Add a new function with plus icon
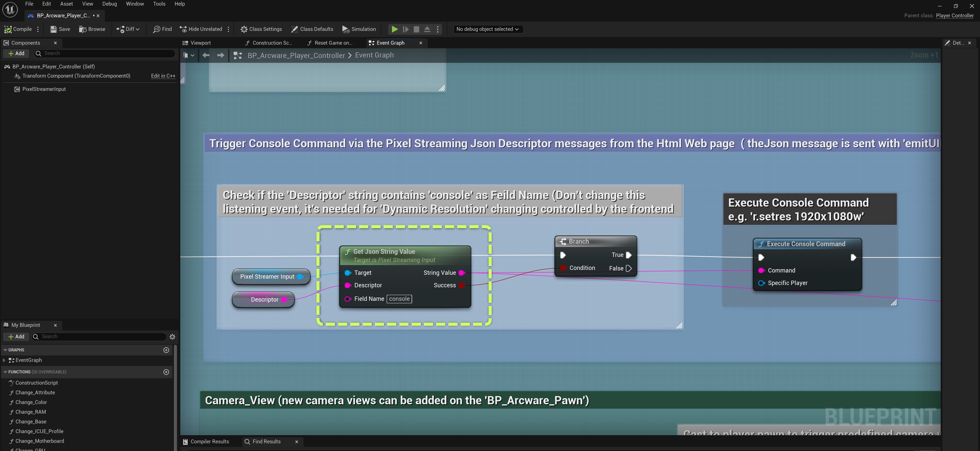Viewport: 980px width, 451px height. tap(166, 372)
